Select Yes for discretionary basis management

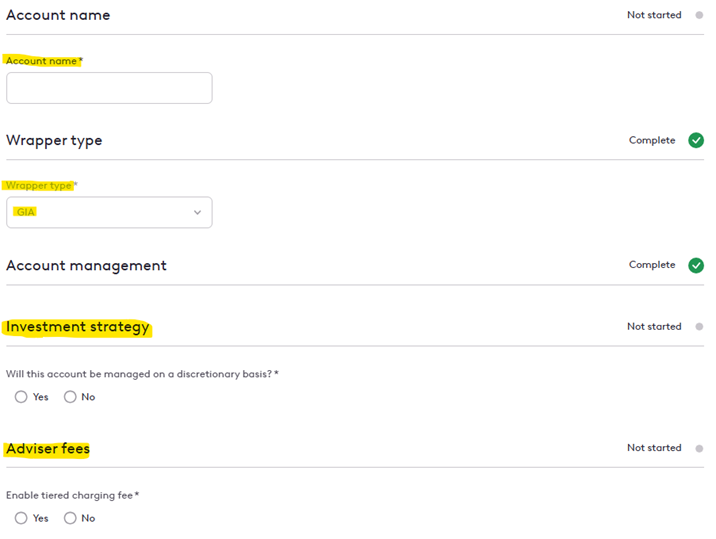pos(21,397)
